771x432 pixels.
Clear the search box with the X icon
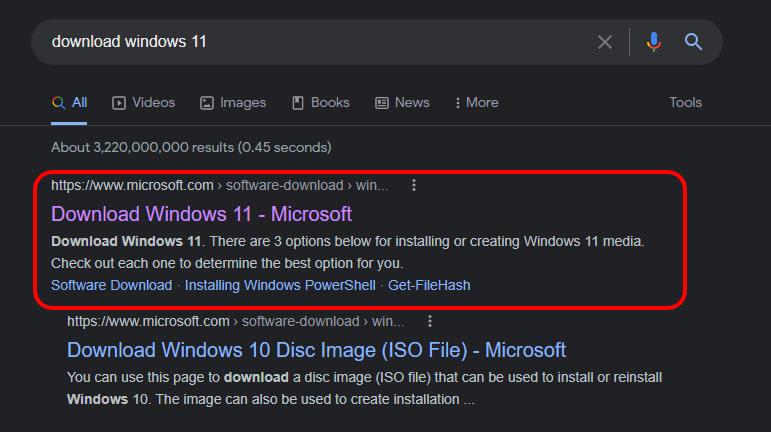click(605, 42)
